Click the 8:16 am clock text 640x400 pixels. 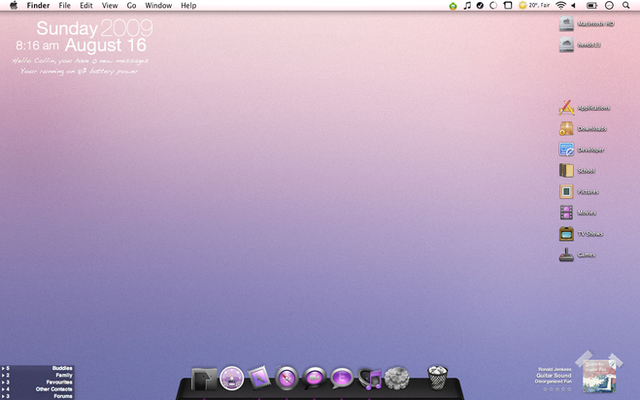[x=37, y=45]
